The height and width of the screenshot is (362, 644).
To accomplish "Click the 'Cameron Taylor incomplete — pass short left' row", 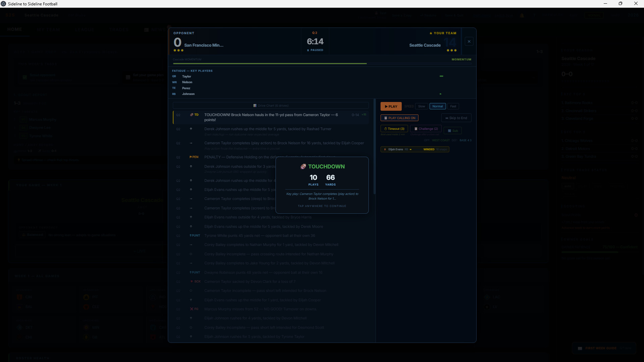I will click(x=271, y=291).
